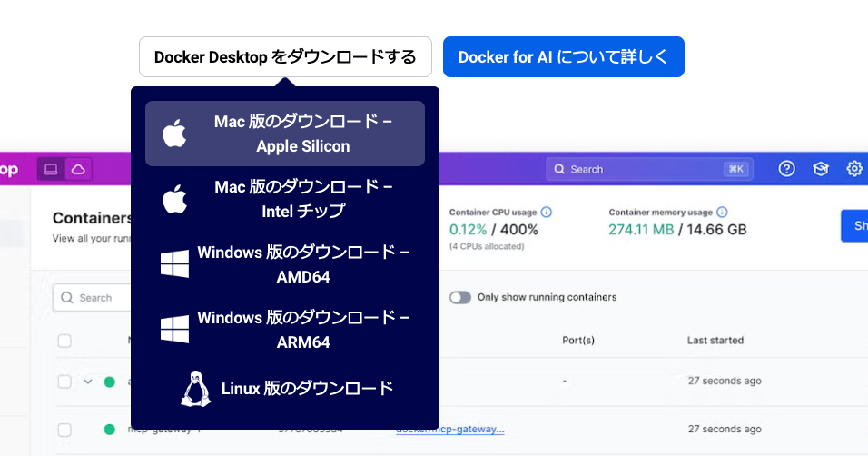Tick the checkbox beside the expandable container row
The height and width of the screenshot is (456, 868).
pos(64,382)
